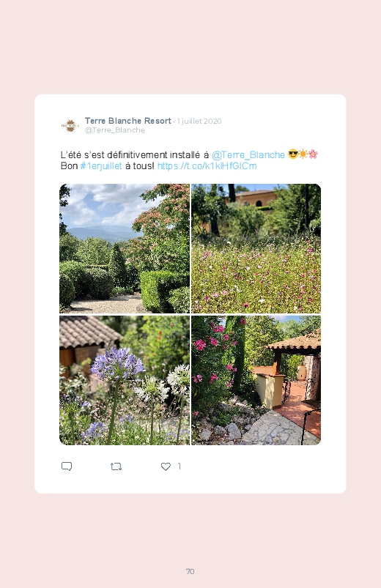Click the sunglasses face emoji
Screen dimensions: 381x588
coord(293,154)
